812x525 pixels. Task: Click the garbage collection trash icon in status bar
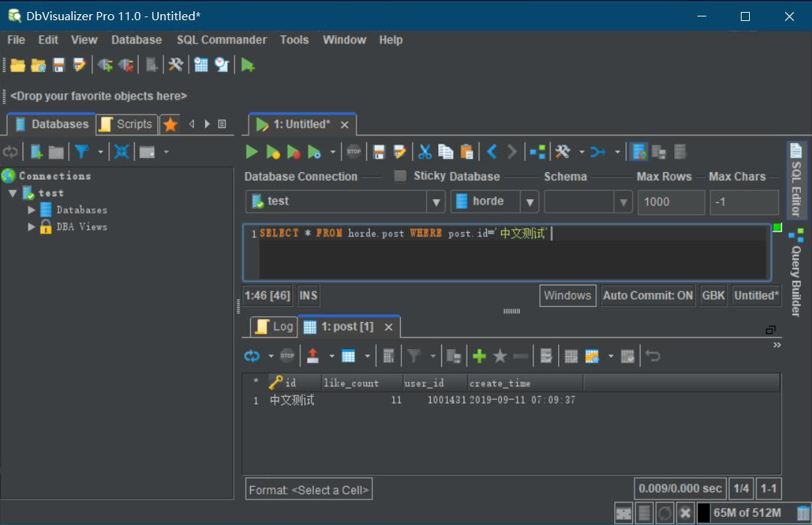[x=803, y=512]
